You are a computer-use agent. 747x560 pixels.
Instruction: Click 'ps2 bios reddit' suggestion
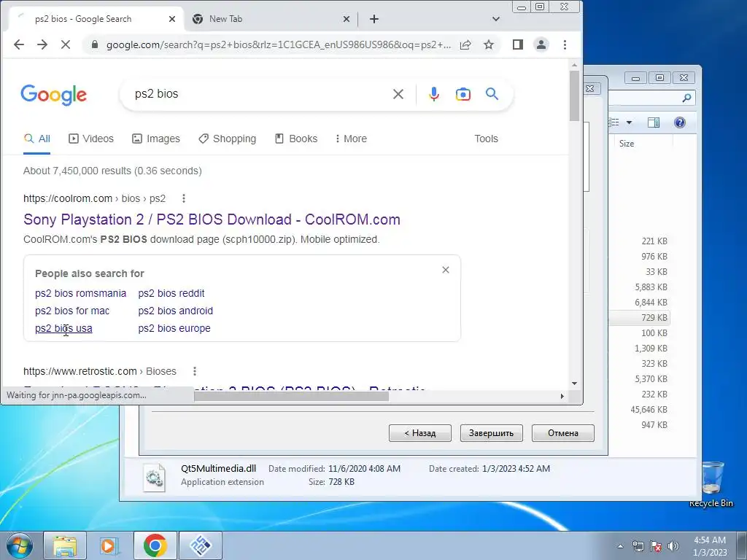tap(171, 293)
